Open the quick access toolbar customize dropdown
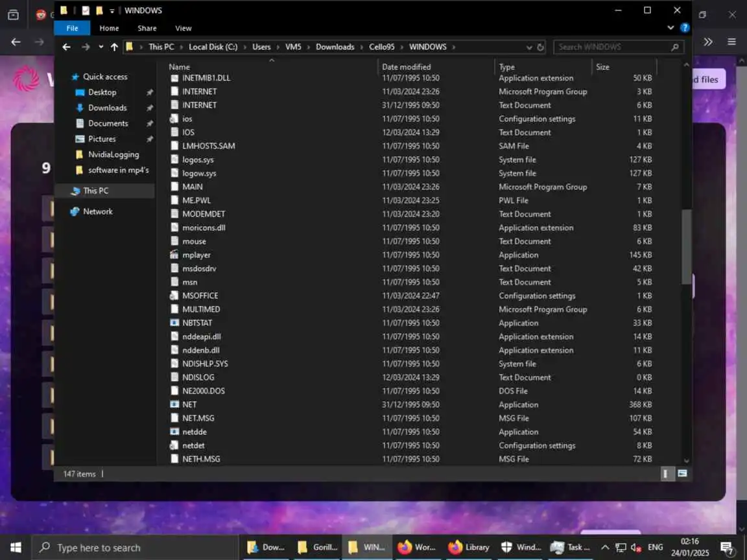The image size is (747, 560). click(112, 10)
